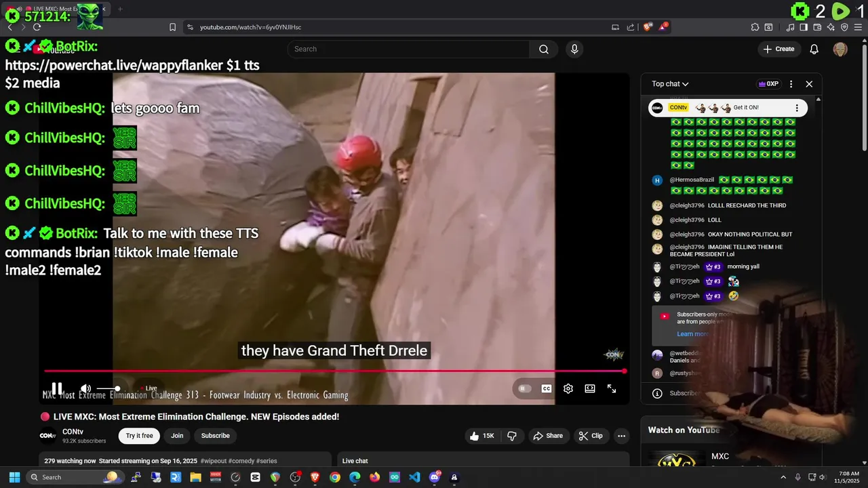Like the video (15K)

pyautogui.click(x=482, y=436)
